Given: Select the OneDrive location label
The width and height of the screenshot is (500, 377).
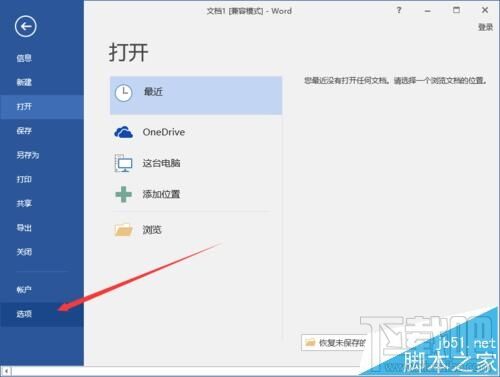Looking at the screenshot, I should click(164, 132).
